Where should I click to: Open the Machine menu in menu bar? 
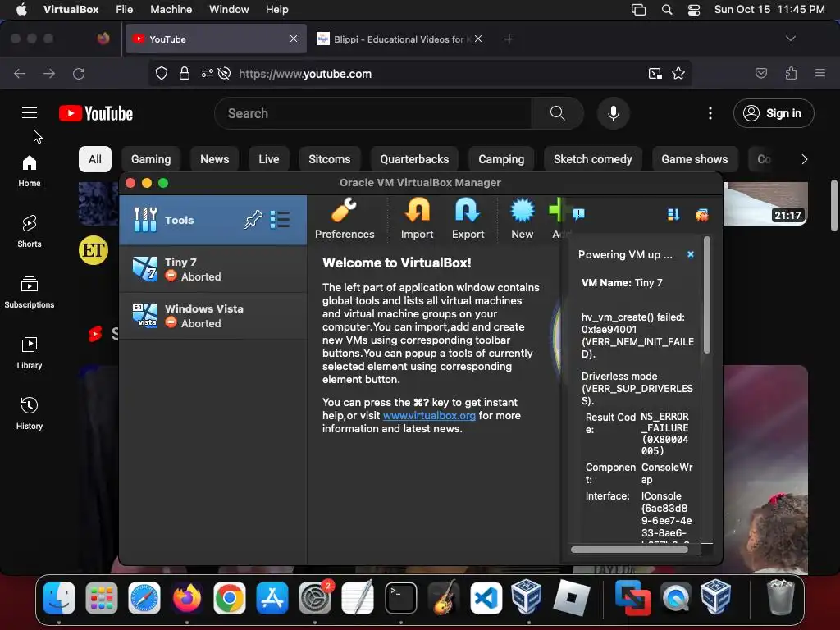[x=171, y=10]
